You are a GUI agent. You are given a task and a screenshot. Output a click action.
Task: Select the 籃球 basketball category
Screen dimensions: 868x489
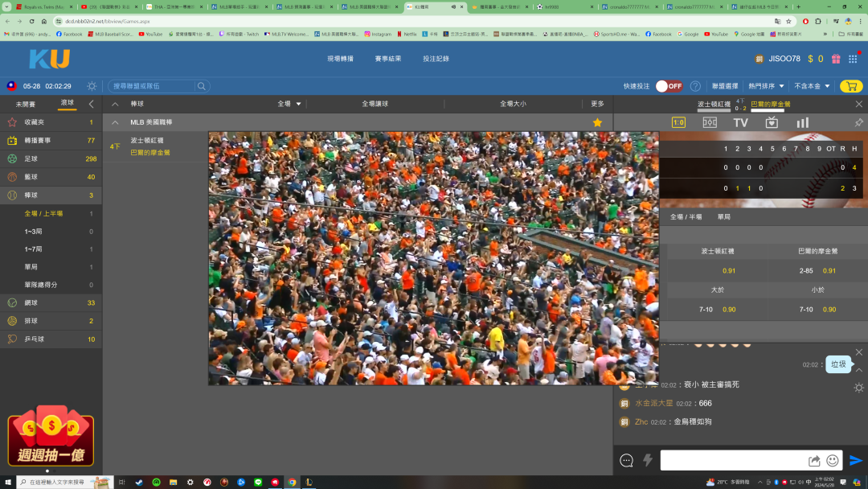(x=51, y=177)
